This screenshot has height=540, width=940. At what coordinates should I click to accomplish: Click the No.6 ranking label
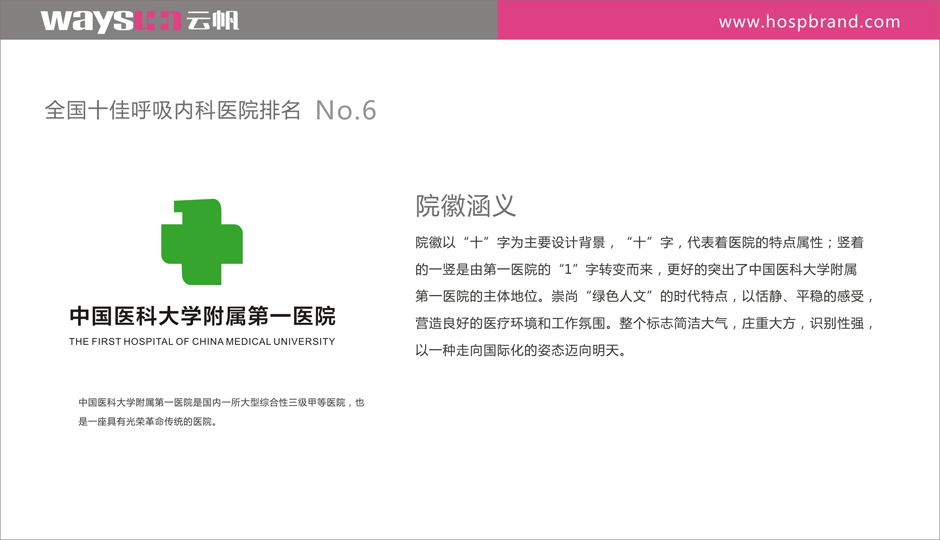(x=346, y=110)
